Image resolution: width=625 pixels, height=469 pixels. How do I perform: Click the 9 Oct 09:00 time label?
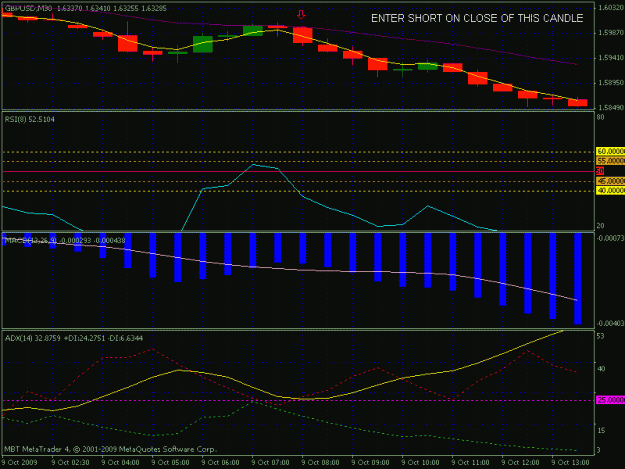(x=370, y=463)
